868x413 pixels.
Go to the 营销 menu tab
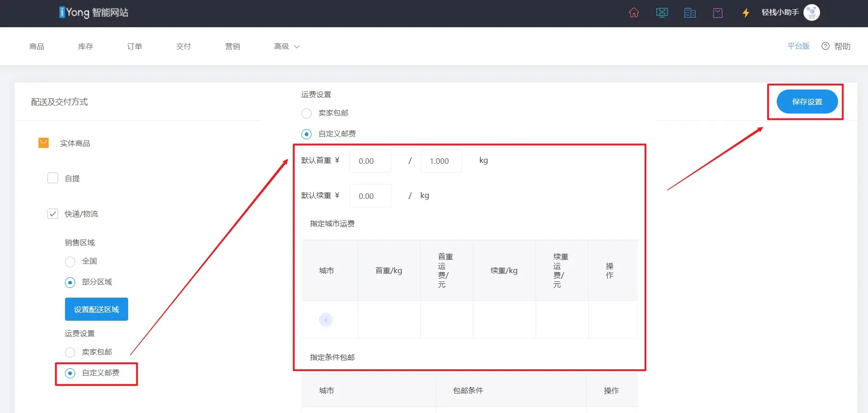click(232, 47)
